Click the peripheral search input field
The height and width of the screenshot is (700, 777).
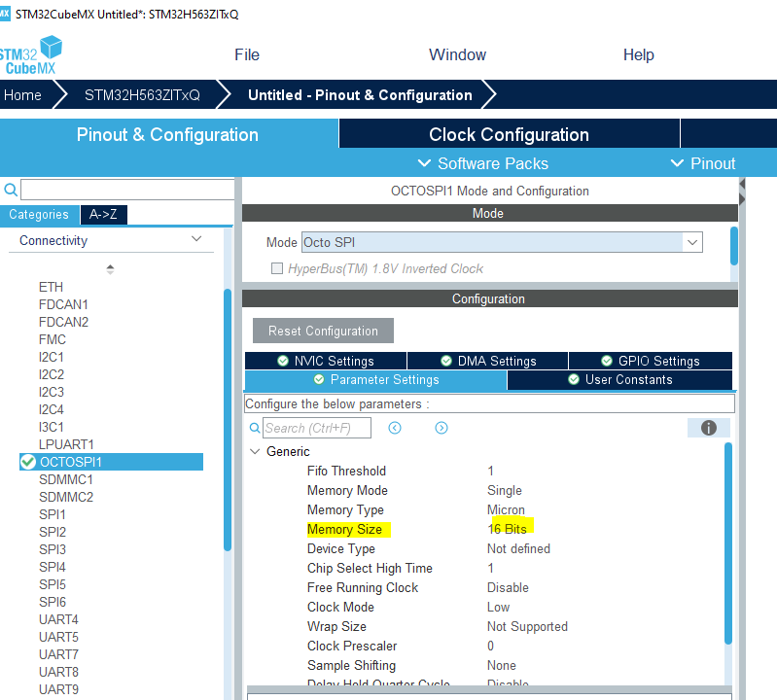pyautogui.click(x=127, y=190)
